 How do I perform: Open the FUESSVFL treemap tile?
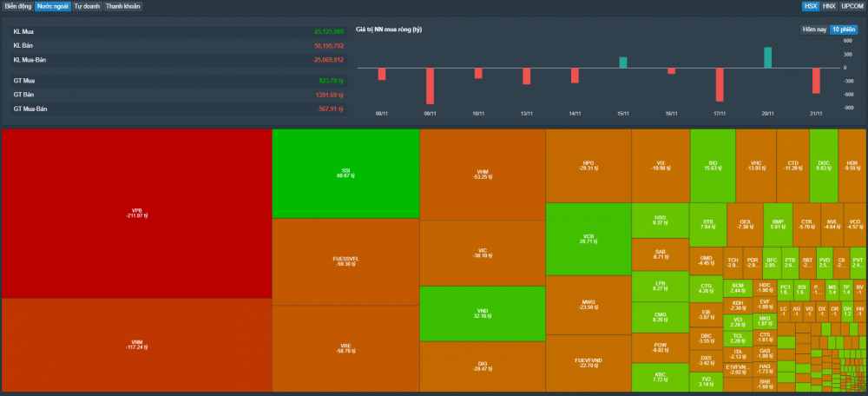click(346, 261)
